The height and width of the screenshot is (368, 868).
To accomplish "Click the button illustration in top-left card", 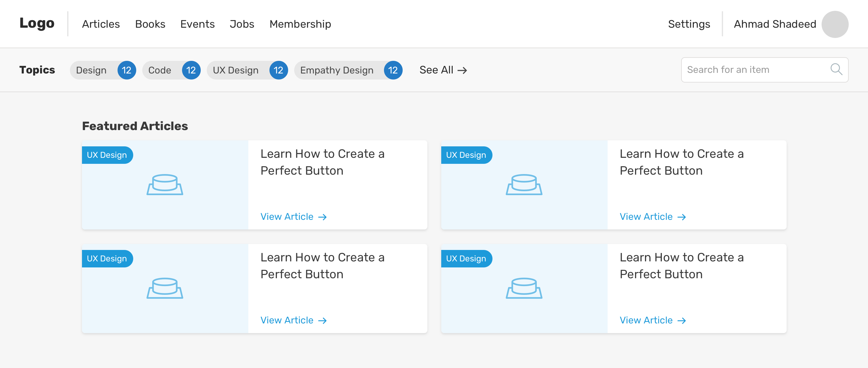I will 165,185.
